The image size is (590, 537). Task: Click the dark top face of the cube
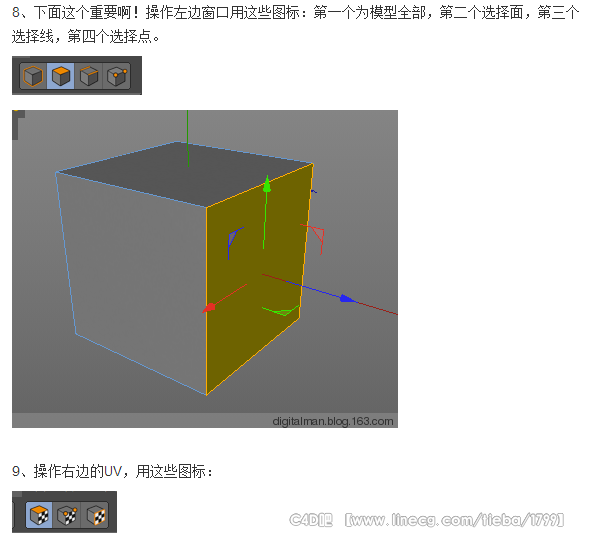point(184,173)
